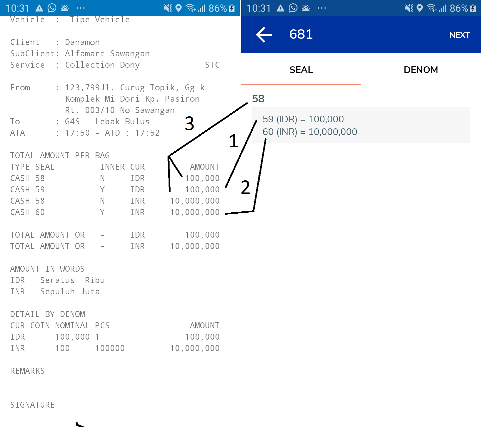The image size is (489, 448).
Task: Click the "SIGNATURE" label
Action: pos(32,405)
